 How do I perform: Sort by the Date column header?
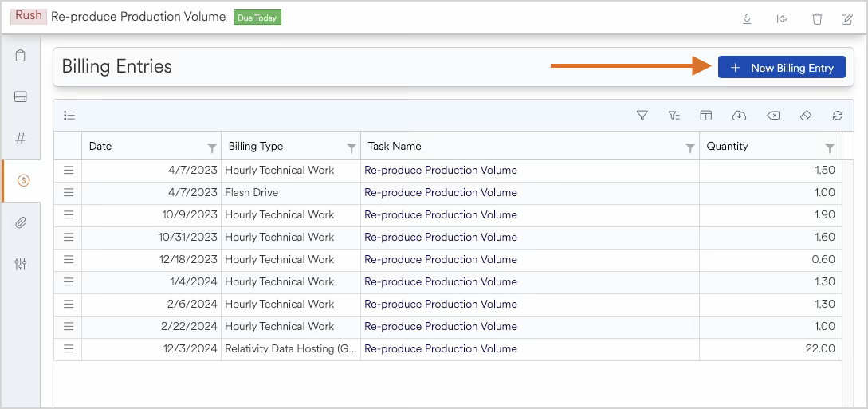coord(100,146)
